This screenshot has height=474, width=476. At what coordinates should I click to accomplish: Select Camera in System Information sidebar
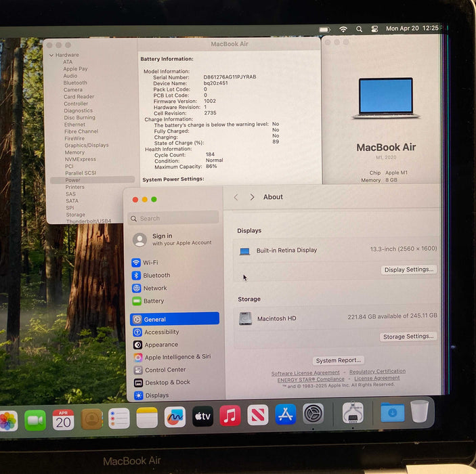pos(73,90)
